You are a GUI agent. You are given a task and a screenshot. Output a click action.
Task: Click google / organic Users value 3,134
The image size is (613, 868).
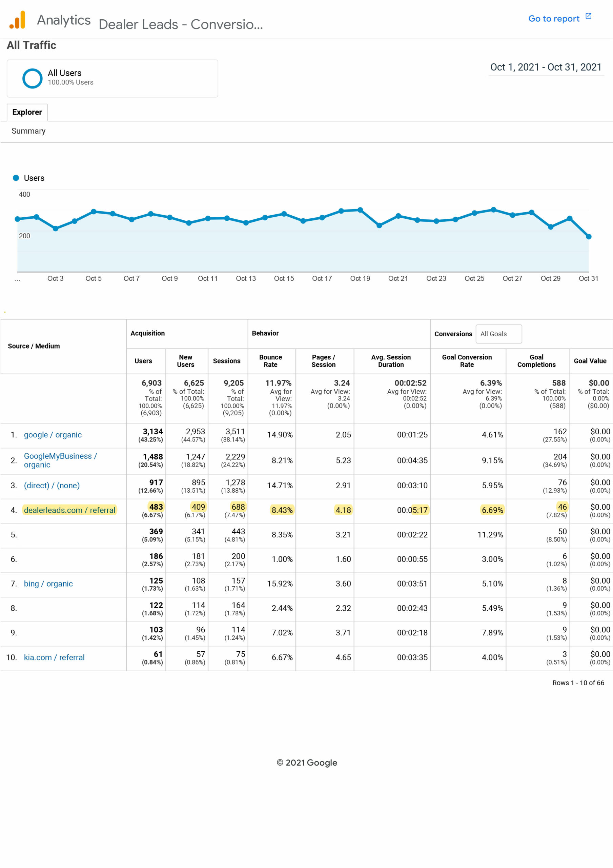pos(153,431)
